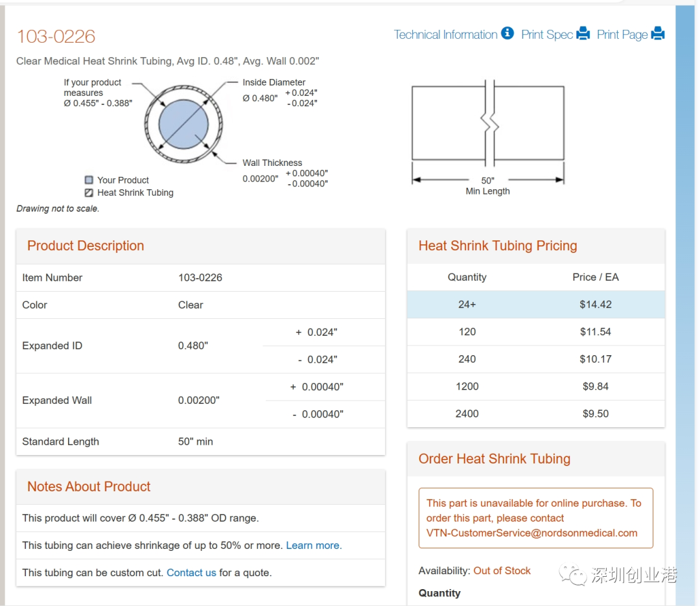
Task: Click the Expanded ID value 0.480"
Action: 193,345
